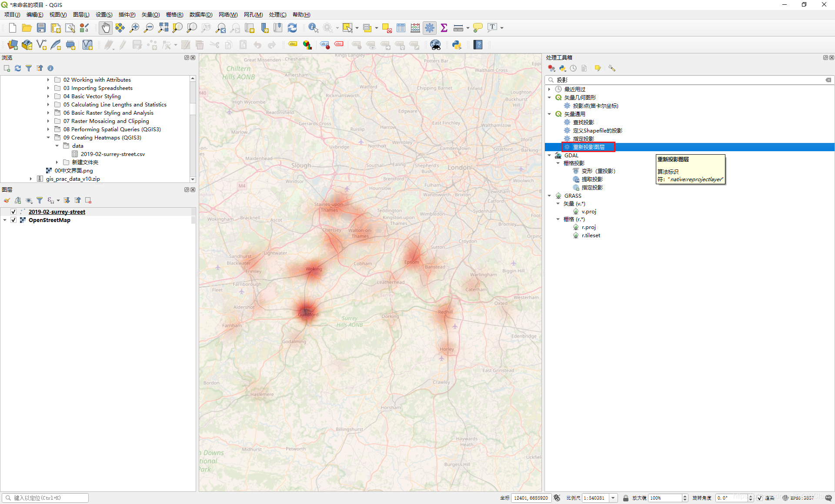Click the Identify Features tool

(x=313, y=28)
